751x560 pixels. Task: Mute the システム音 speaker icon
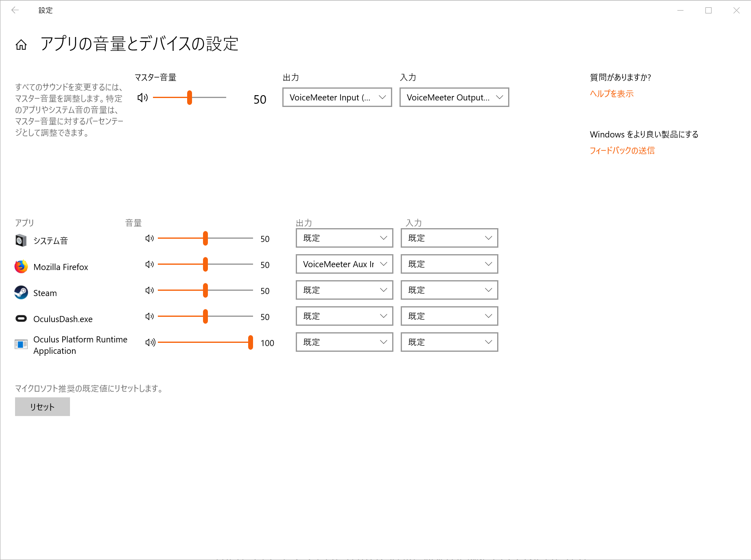point(149,238)
